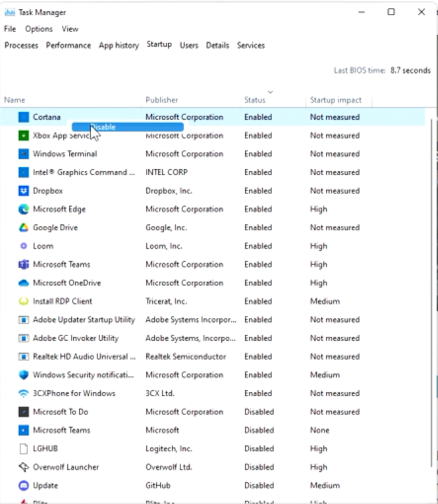
Task: Open the App history tab
Action: (x=119, y=45)
